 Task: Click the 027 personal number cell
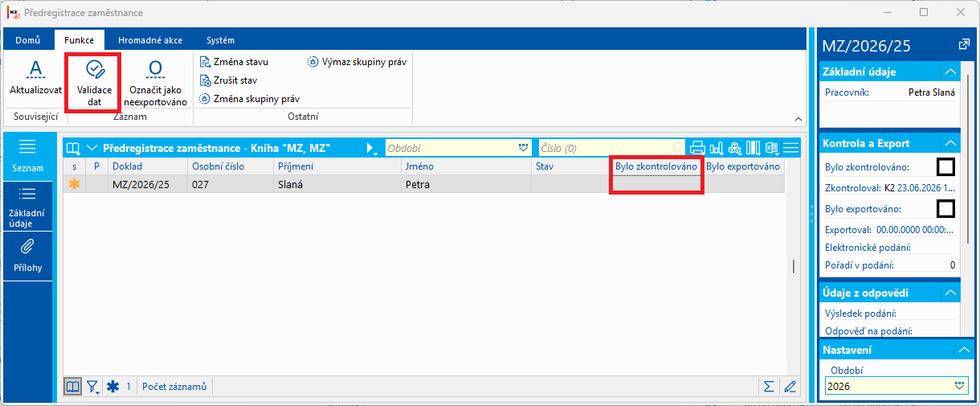point(231,184)
